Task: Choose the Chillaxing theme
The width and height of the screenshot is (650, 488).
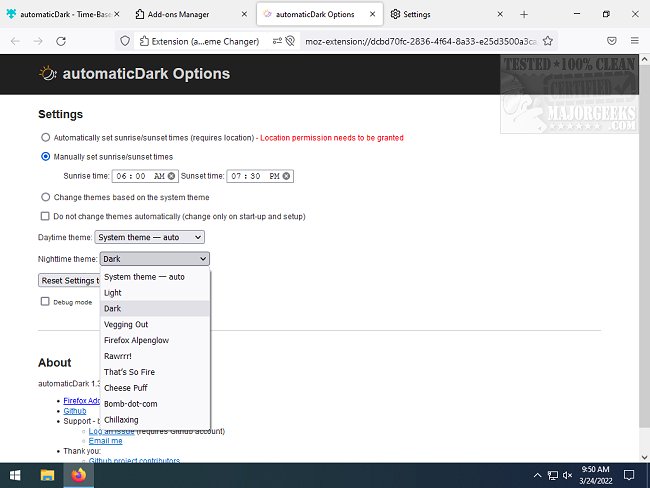Action: pos(155,420)
